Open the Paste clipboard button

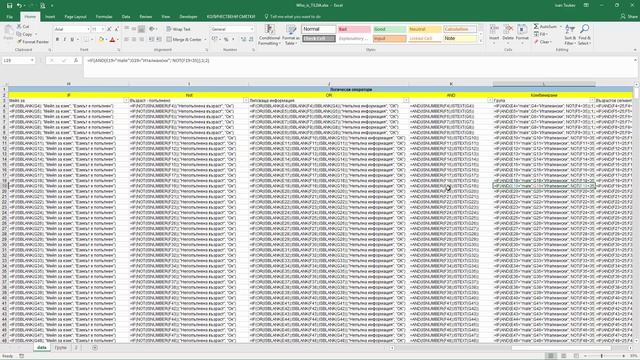(8, 33)
